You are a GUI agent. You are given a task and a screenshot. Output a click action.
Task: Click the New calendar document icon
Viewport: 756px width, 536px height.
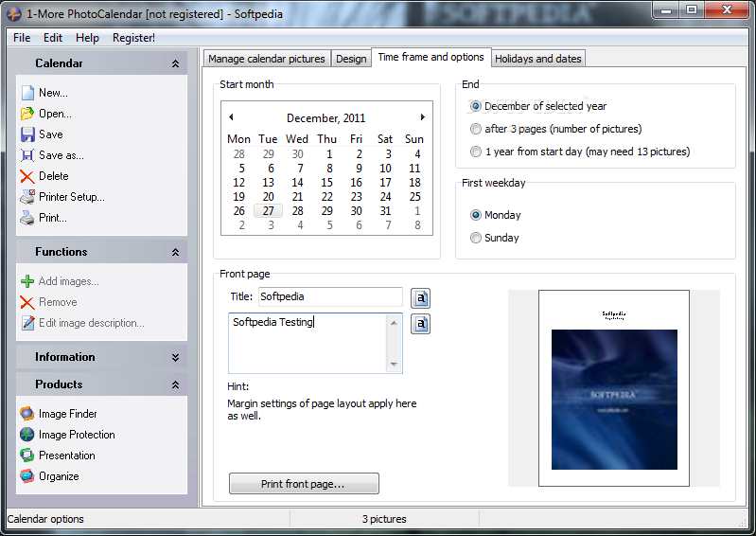(28, 93)
